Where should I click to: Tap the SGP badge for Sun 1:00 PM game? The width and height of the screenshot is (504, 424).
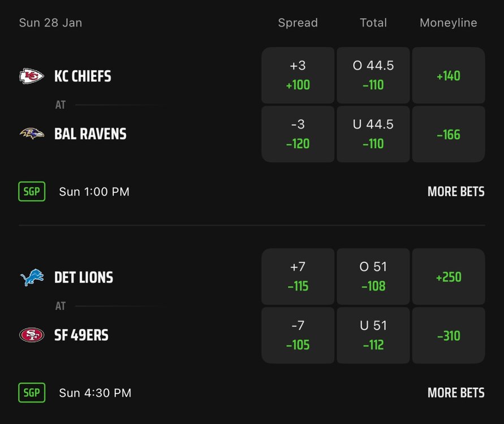pyautogui.click(x=31, y=192)
